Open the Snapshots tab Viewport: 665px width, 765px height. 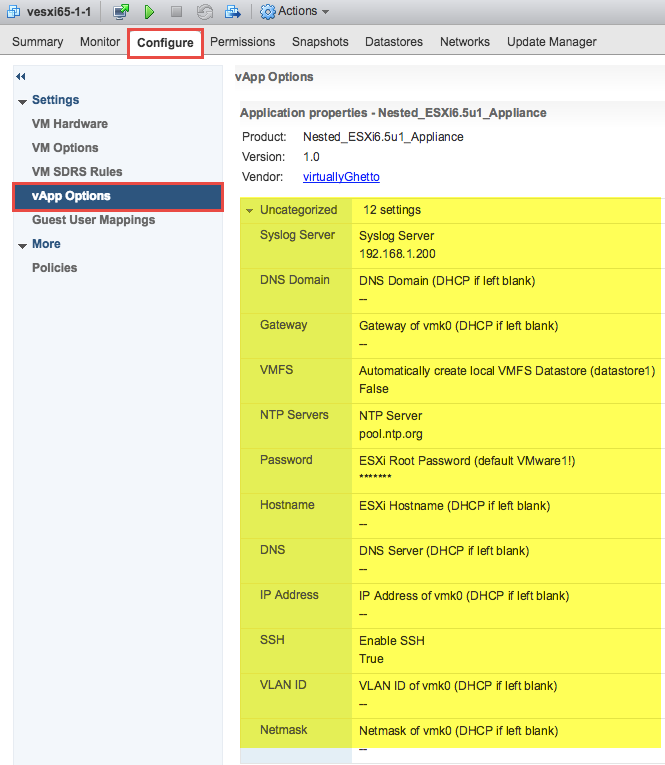point(320,42)
